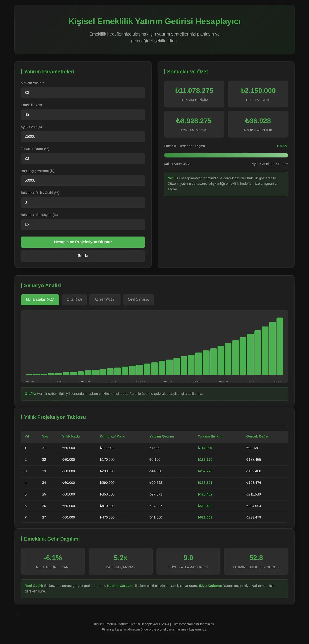Image resolution: width=309 pixels, height=644 pixels.
Task: Focus the Emeklilik Yaşı field
Action: [83, 115]
